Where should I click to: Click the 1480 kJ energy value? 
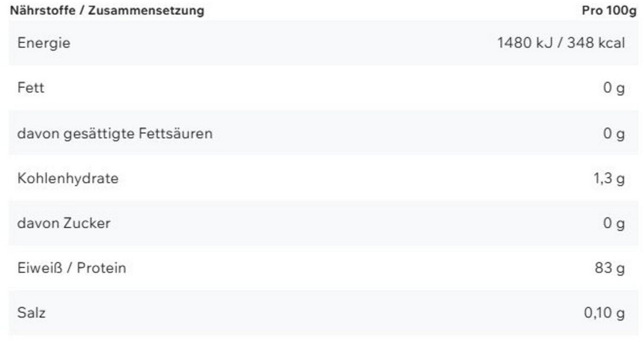coord(524,43)
